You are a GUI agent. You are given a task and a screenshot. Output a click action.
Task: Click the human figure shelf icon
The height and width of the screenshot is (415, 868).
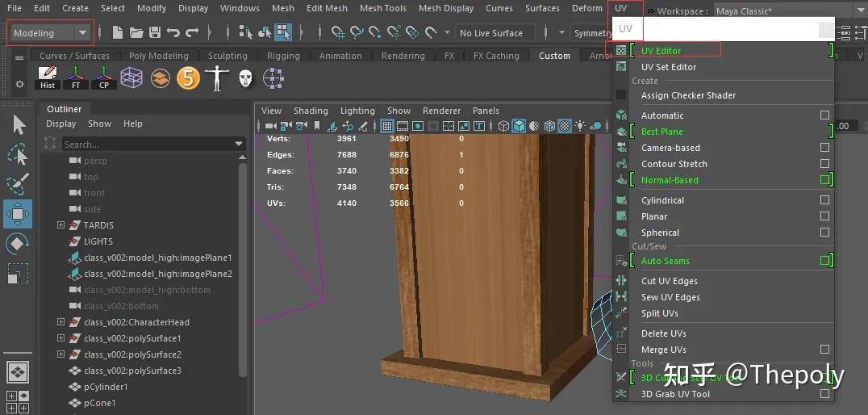(x=216, y=78)
